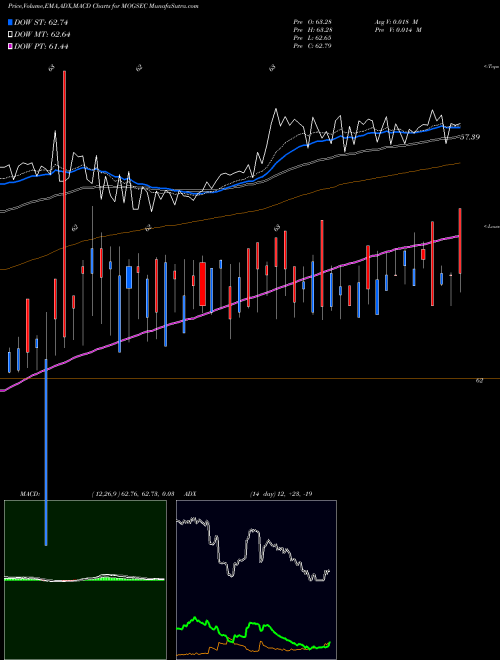Click the last red candlestick on the right

[460, 241]
